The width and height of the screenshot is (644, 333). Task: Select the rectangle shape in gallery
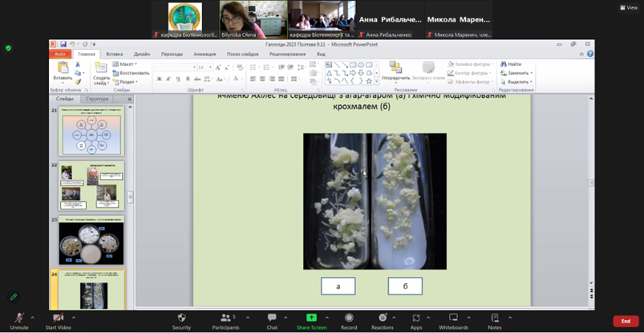[353, 64]
